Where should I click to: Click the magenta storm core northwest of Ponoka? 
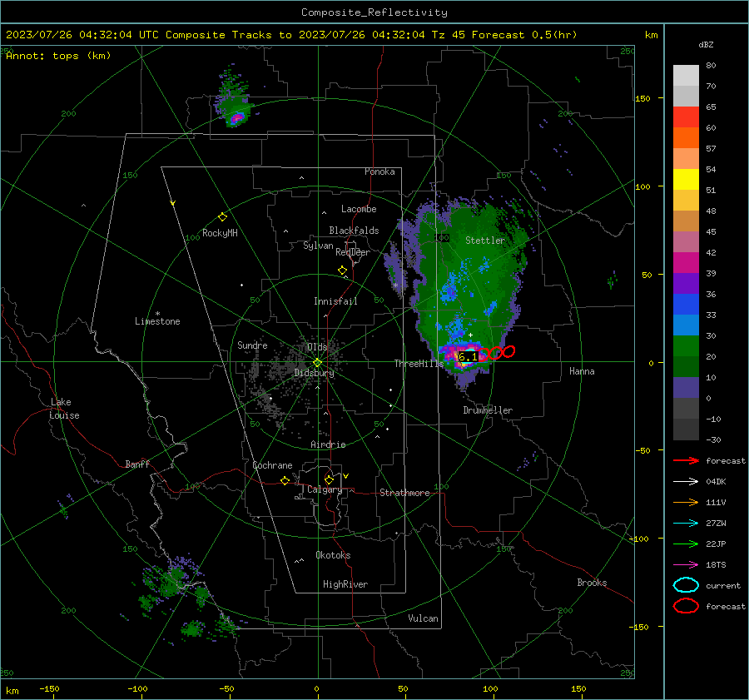coord(237,117)
